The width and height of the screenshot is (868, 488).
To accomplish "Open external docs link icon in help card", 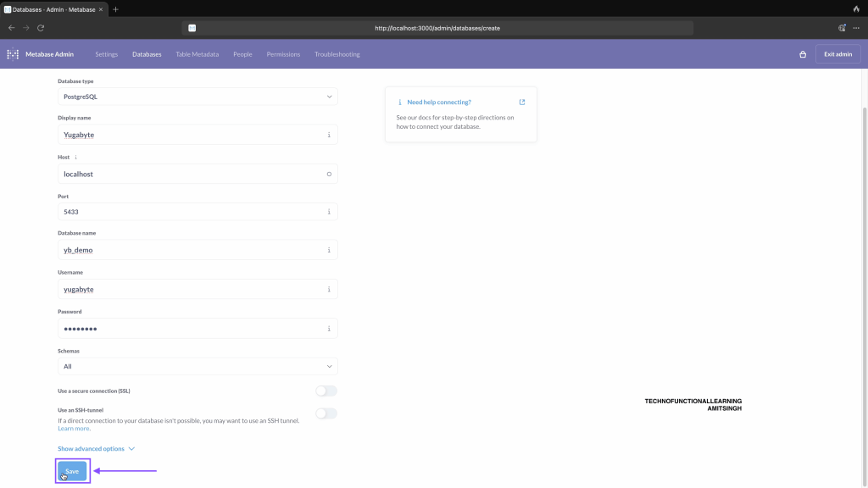I will pos(522,103).
